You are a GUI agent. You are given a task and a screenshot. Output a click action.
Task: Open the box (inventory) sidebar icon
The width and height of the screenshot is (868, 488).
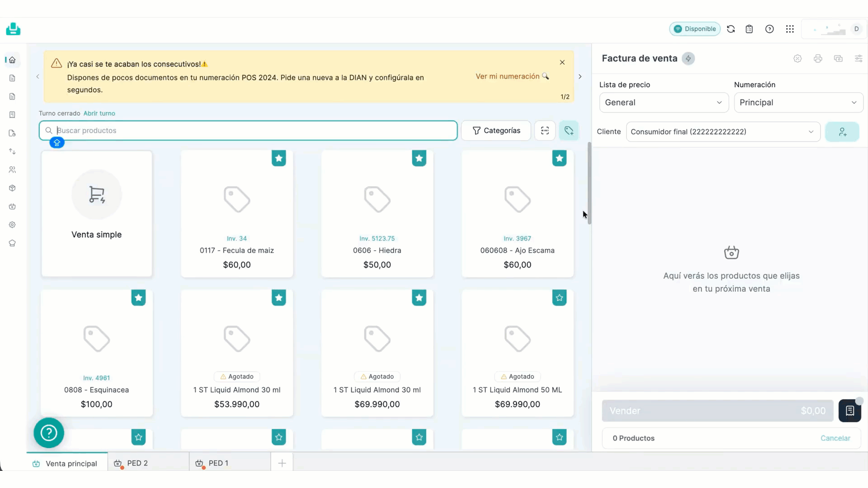click(x=12, y=188)
